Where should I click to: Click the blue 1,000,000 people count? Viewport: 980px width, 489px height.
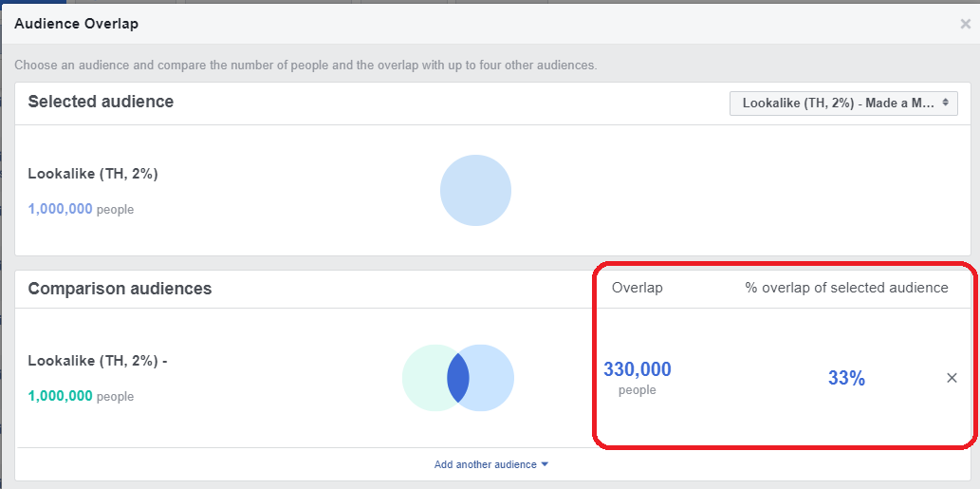(60, 209)
